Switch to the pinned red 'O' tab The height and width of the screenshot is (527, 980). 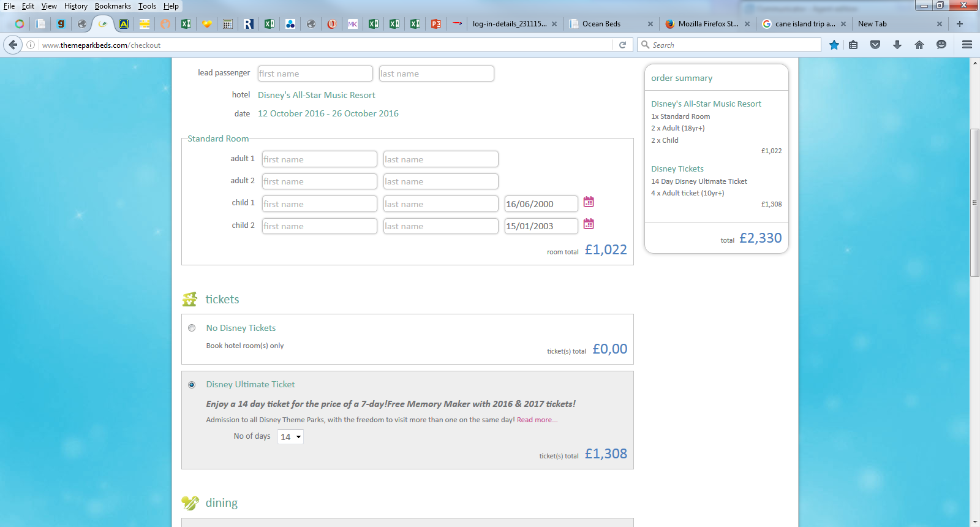tap(332, 24)
